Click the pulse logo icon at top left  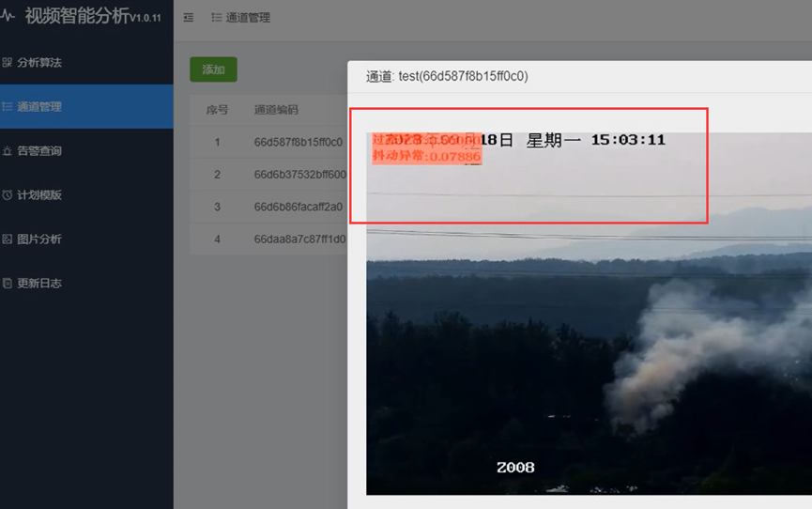[8, 16]
